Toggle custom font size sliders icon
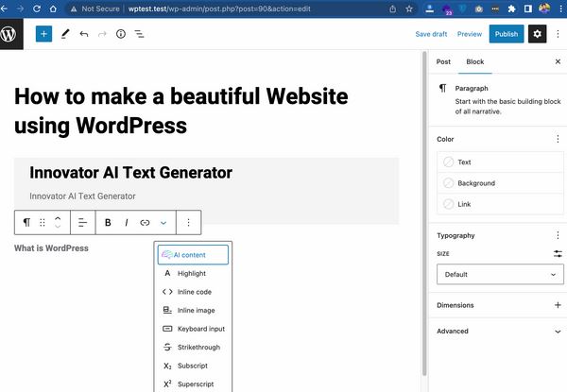Viewport: 567px width, 392px height. point(558,254)
